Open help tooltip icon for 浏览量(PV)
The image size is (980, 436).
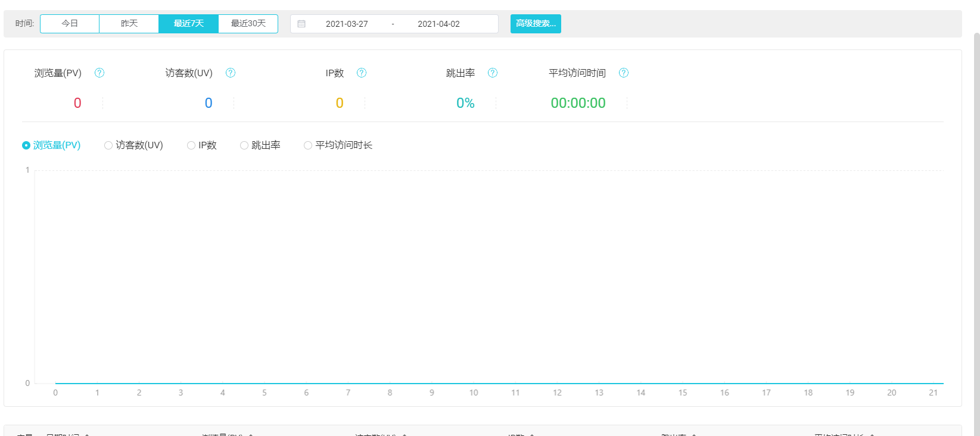(x=99, y=73)
